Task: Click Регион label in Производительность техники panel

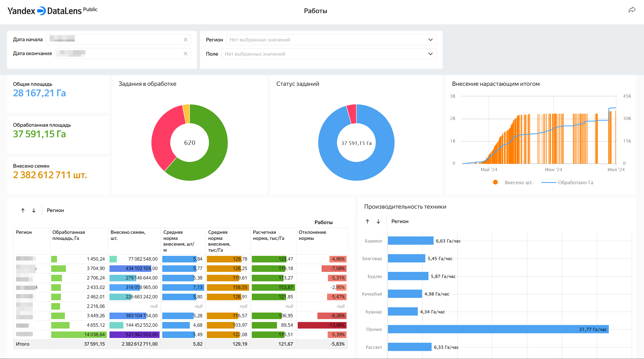Action: point(400,221)
